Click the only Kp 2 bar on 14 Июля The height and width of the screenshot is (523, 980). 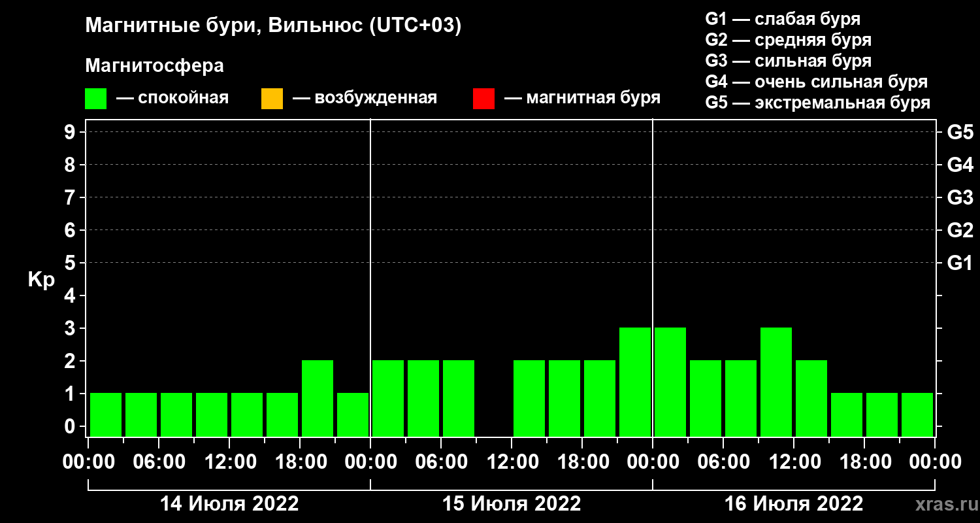point(318,398)
